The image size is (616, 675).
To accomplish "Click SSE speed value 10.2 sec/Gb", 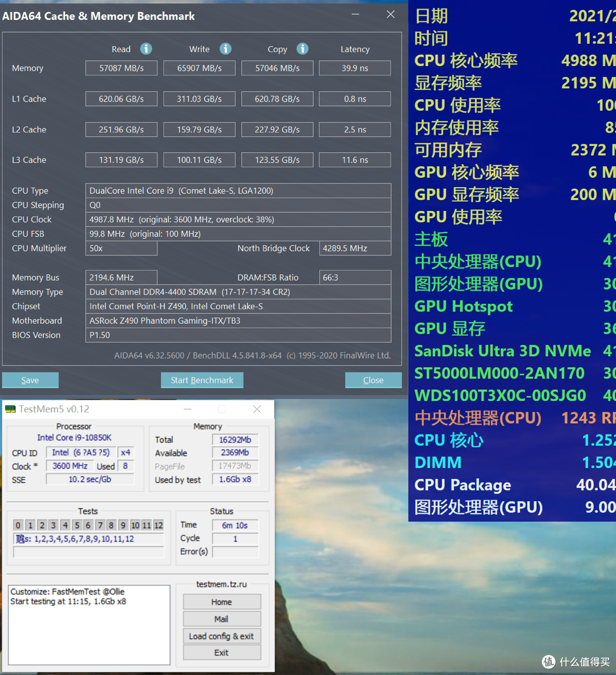I will [x=90, y=479].
